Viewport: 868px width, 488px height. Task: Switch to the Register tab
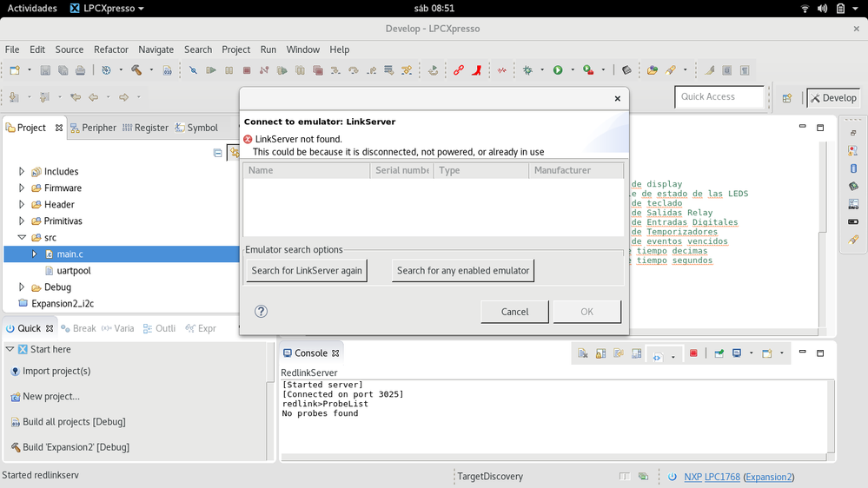pos(145,128)
